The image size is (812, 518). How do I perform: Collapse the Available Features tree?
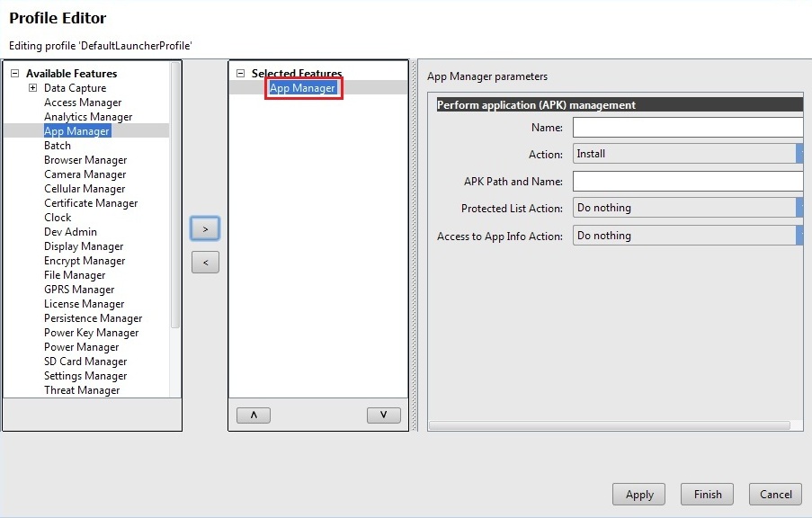pos(14,74)
